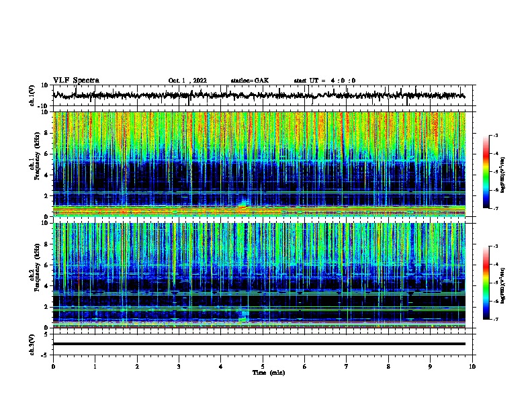Click the ch.2 color scale bar
532x411 pixels.
tap(486, 283)
